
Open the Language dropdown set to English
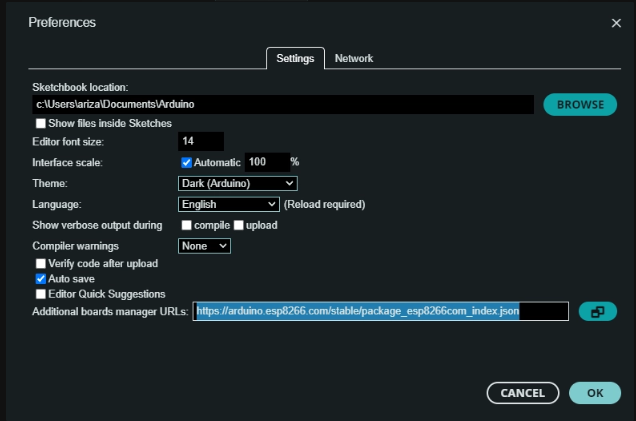[x=229, y=204]
